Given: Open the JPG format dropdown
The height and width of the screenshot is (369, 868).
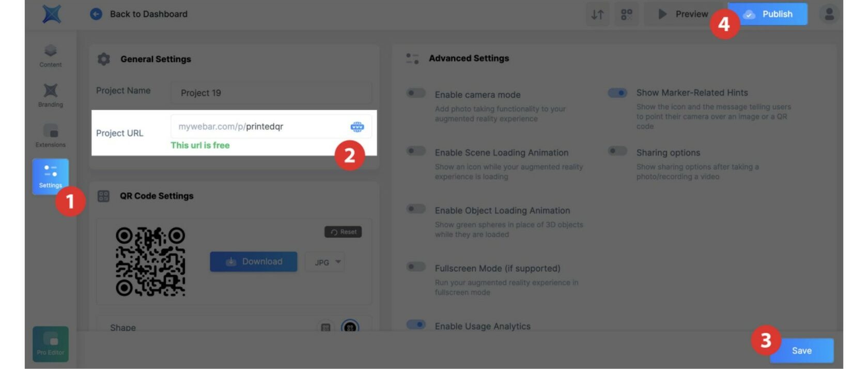Looking at the screenshot, I should click(325, 262).
